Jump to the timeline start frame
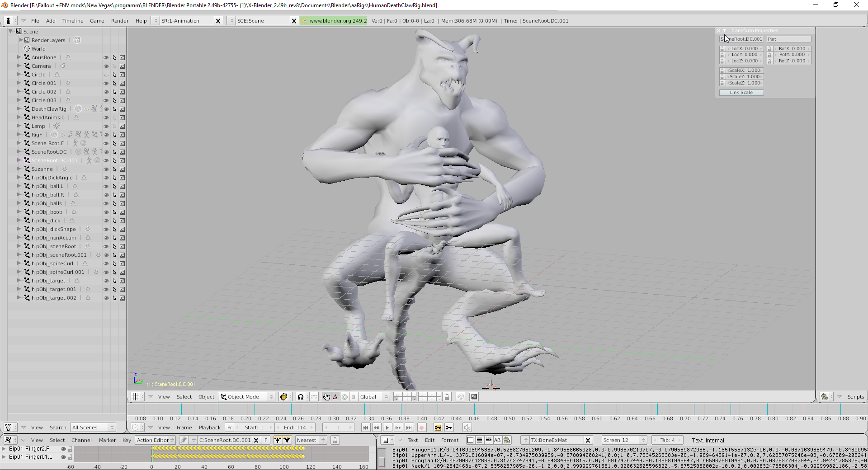This screenshot has height=470, width=868. pos(366,428)
